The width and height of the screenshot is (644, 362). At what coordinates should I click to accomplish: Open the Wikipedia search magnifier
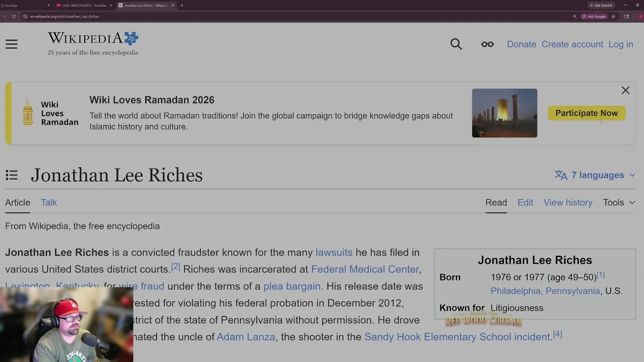coord(456,44)
